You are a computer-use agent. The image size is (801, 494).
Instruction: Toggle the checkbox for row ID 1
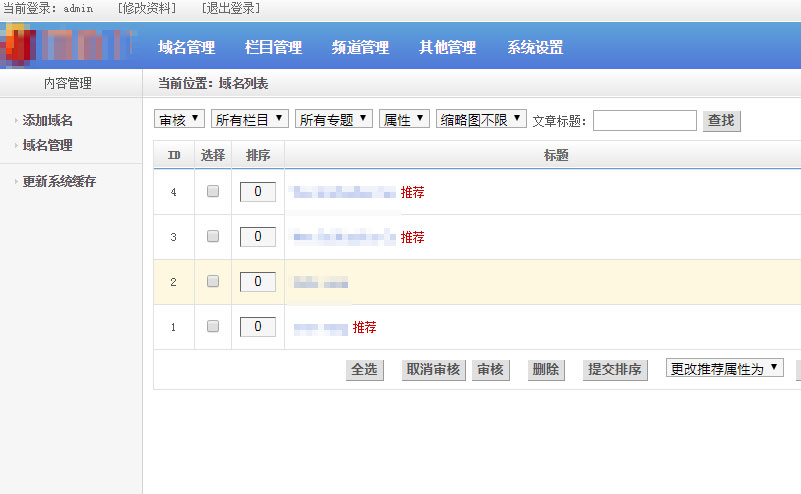213,326
